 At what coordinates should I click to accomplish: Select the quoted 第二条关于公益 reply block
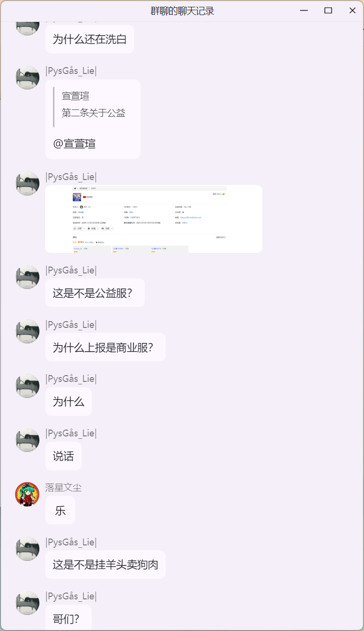point(93,105)
